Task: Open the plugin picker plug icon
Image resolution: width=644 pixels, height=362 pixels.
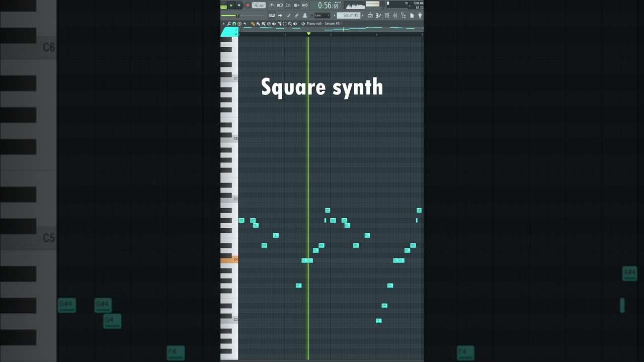Action: pos(420,16)
